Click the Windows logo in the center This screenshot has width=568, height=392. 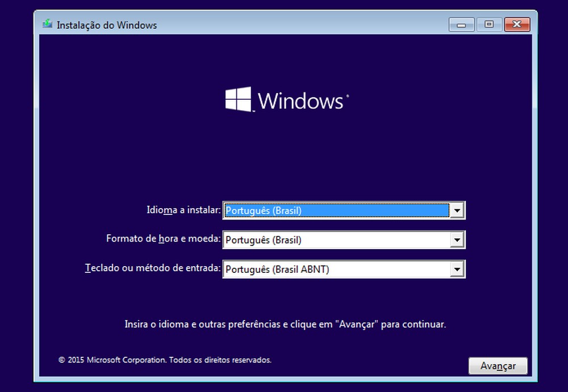tap(286, 99)
